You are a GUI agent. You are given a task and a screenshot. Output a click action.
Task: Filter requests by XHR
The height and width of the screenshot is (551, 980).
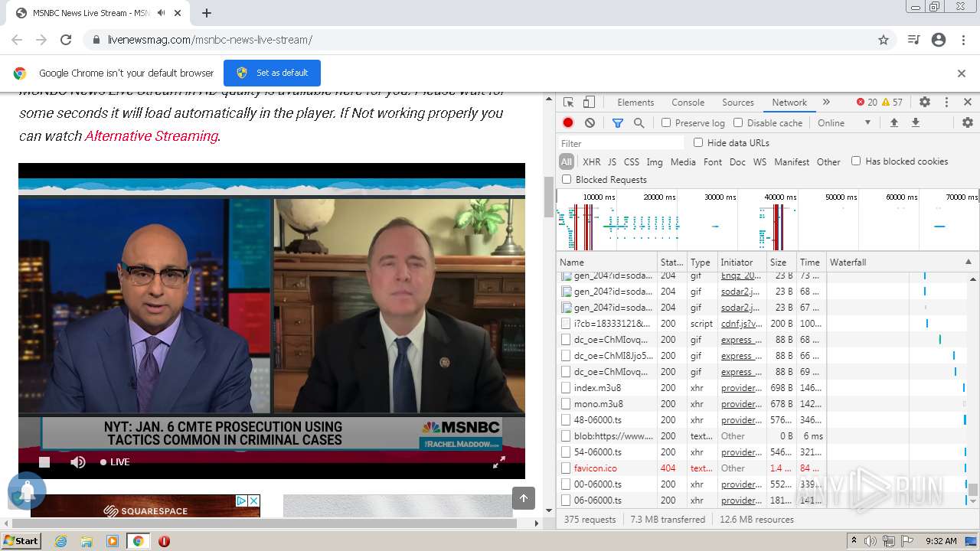tap(592, 161)
